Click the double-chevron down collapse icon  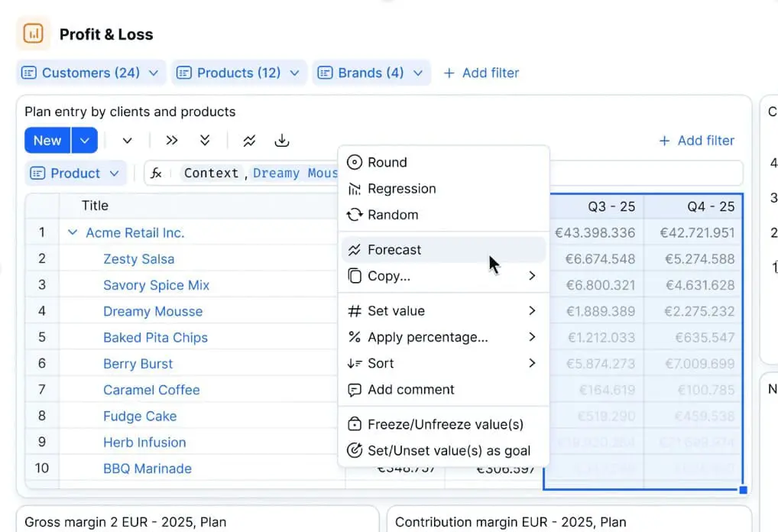click(x=205, y=141)
